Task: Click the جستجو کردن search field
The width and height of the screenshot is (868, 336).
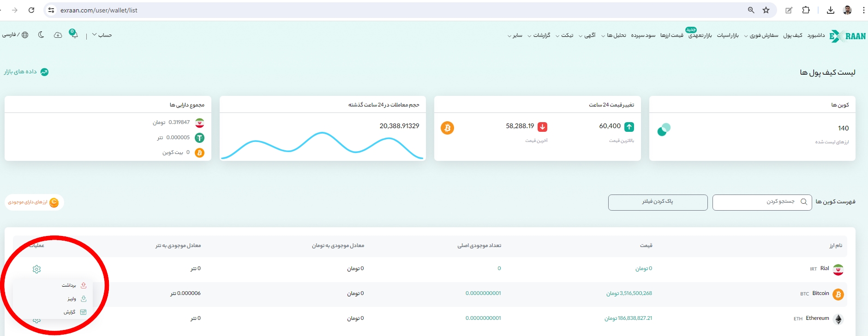Action: coord(762,202)
